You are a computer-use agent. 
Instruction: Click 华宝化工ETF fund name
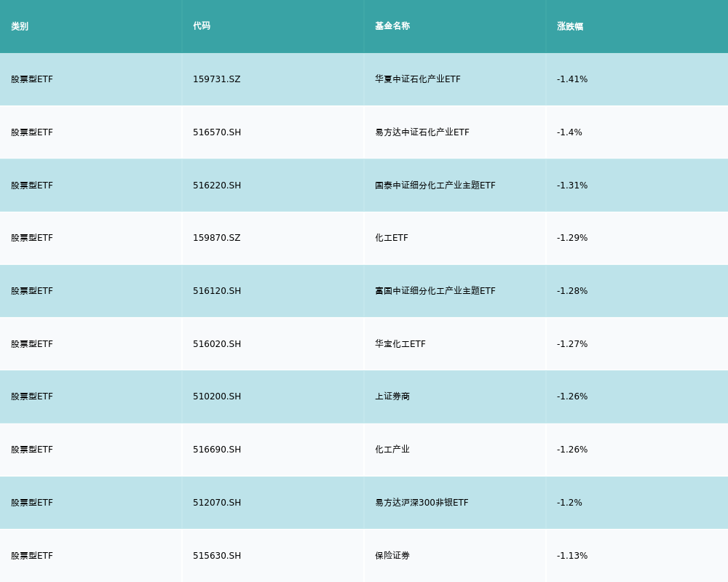click(x=400, y=344)
